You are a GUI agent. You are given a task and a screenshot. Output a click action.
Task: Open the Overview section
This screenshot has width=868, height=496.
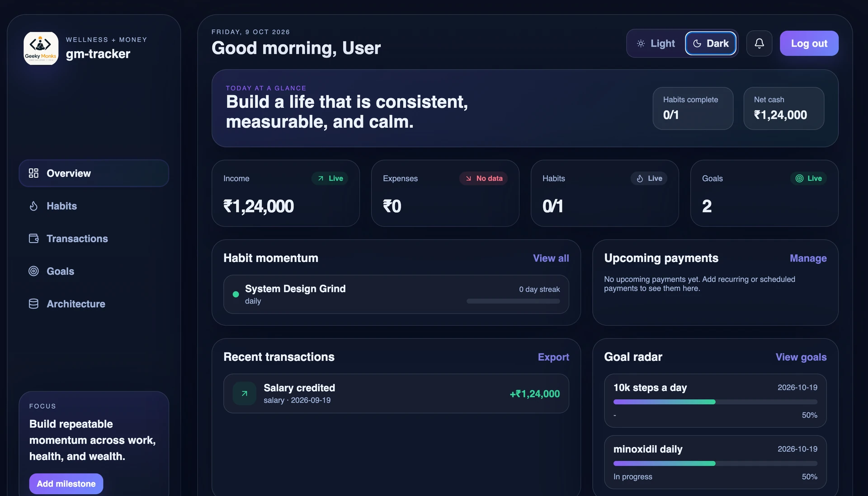click(94, 173)
